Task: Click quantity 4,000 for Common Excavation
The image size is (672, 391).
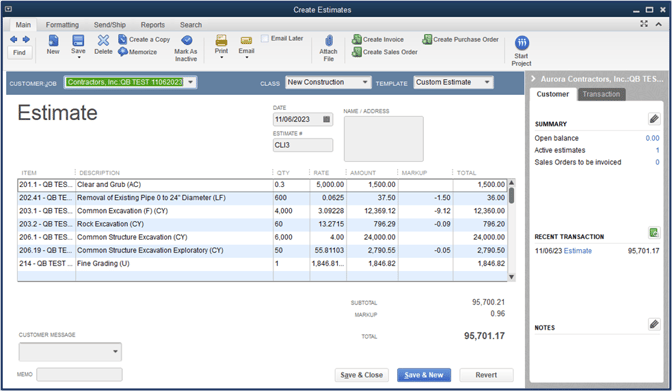Action: point(283,211)
